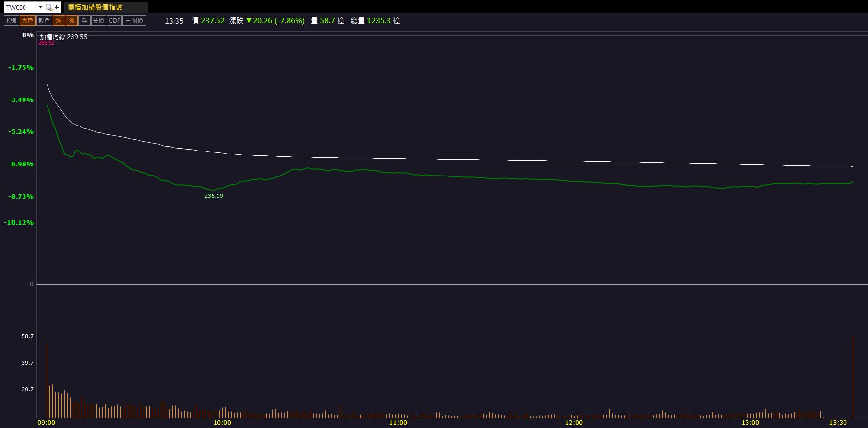Click the 分價 price distribution button
868x428 pixels.
coord(98,21)
